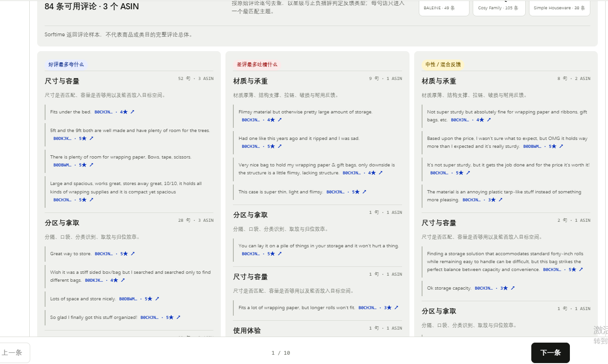Viewport: 608px width, 364px height.
Task: Open arrow icon beside "Based upon the price" review
Action: pos(561,146)
